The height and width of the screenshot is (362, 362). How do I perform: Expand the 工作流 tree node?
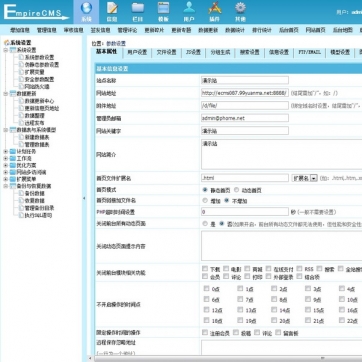[x=6, y=159]
